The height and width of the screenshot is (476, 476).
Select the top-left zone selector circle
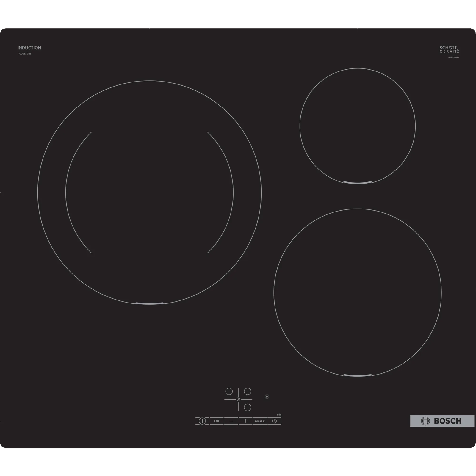(x=229, y=391)
